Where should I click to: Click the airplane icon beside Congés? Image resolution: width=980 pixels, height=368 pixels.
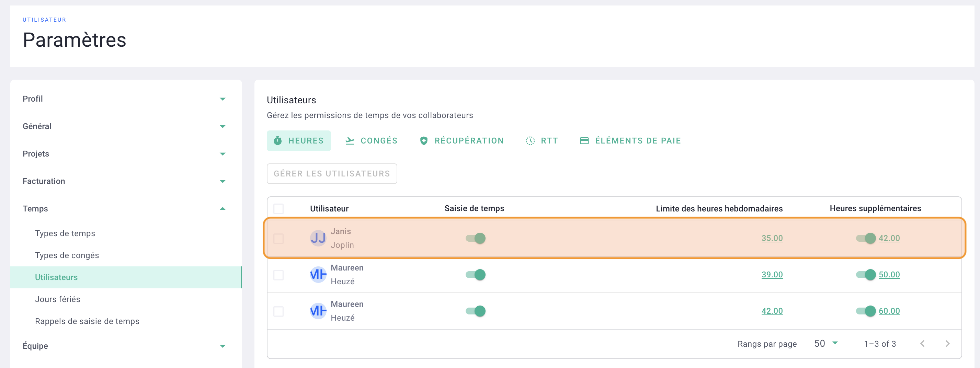350,141
